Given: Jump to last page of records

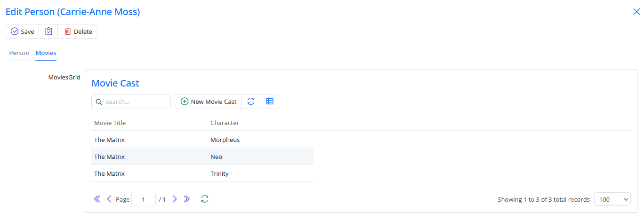Looking at the screenshot, I should click(187, 199).
